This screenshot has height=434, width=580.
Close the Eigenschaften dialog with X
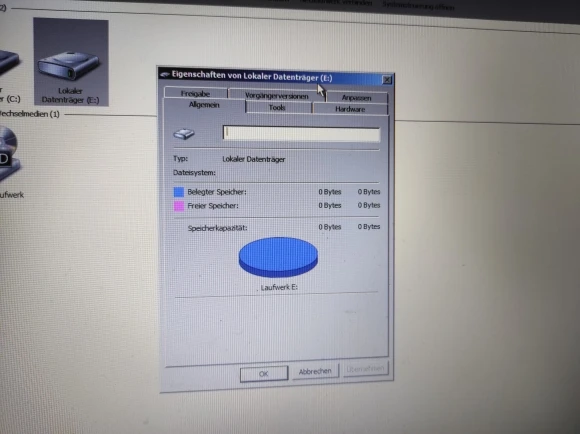tap(387, 80)
